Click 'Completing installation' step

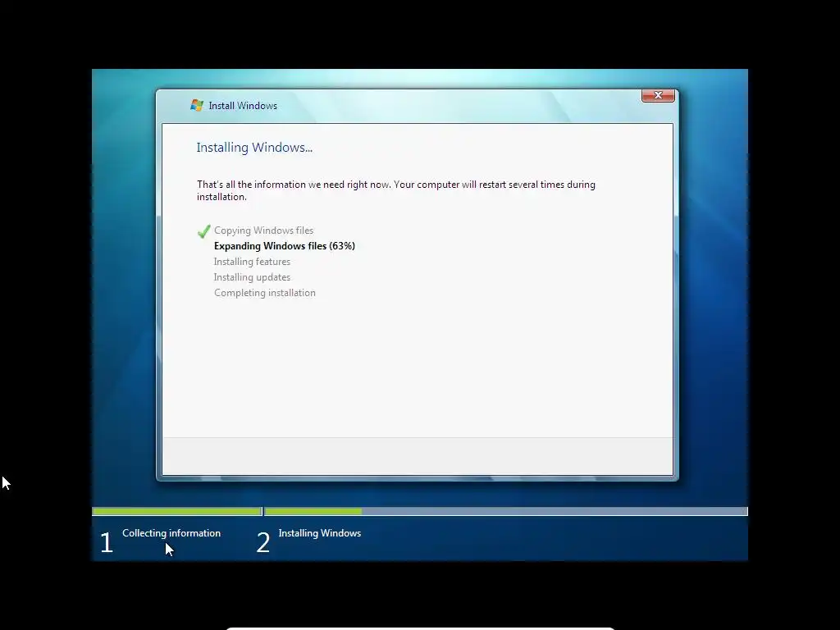coord(265,293)
